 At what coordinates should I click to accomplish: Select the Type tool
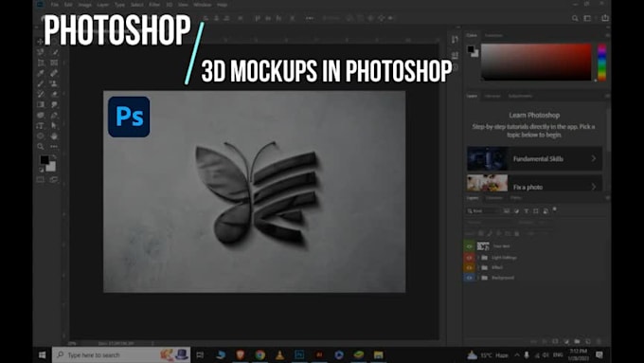[41, 125]
